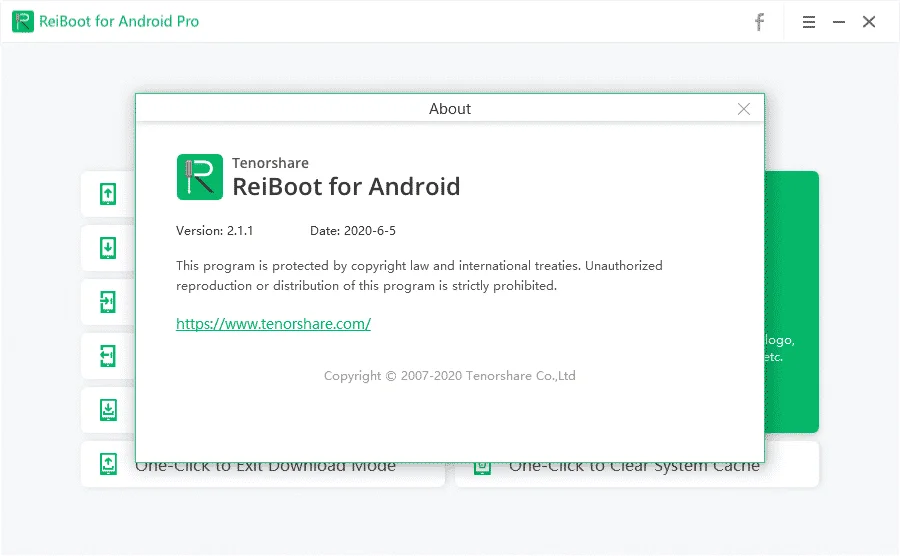Click the ReiBoot logo in About dialog
900x556 pixels.
click(200, 177)
